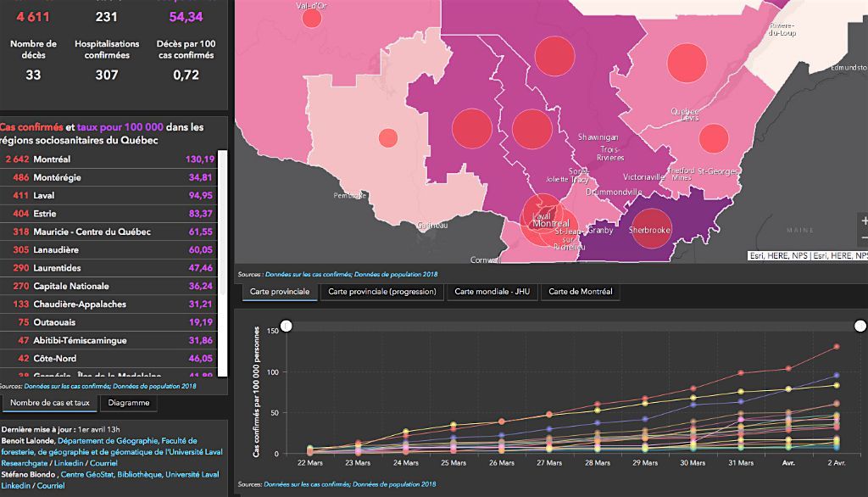Select the Estrie row in the list

point(109,214)
